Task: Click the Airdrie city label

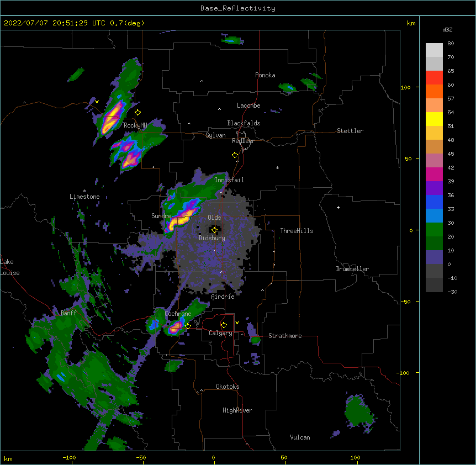Action: click(x=223, y=297)
